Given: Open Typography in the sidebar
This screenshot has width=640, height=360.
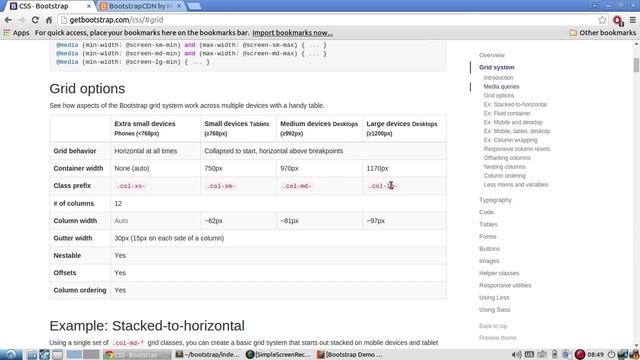Looking at the screenshot, I should click(495, 200).
